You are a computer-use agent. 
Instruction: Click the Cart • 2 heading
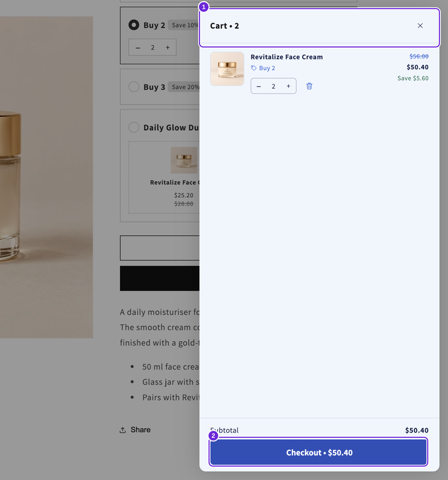click(x=225, y=26)
